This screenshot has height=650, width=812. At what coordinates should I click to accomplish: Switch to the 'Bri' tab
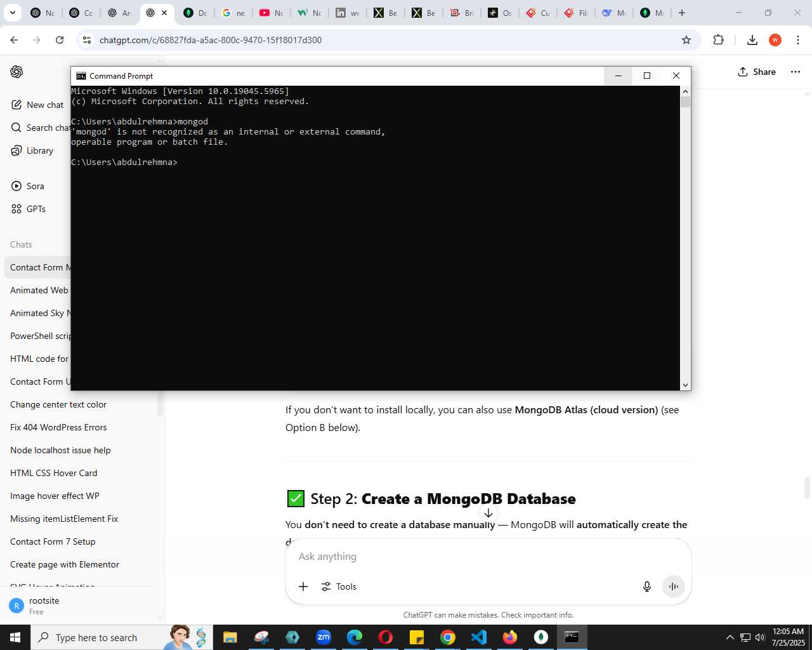(461, 13)
